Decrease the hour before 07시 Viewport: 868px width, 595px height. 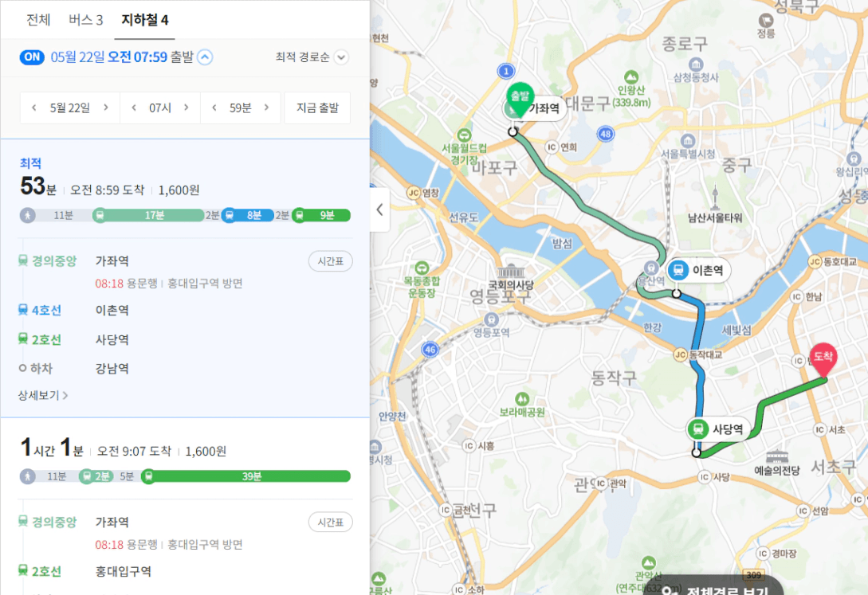point(134,108)
